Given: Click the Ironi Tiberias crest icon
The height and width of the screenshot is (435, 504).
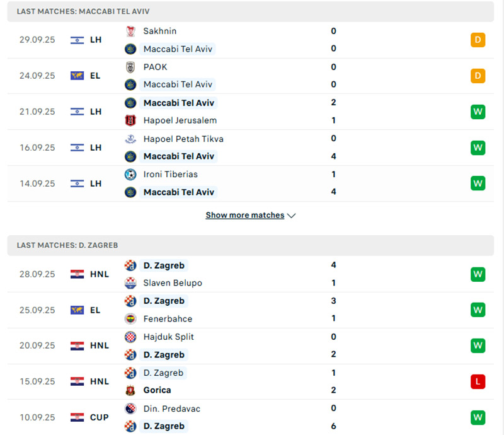Looking at the screenshot, I should pos(130,174).
